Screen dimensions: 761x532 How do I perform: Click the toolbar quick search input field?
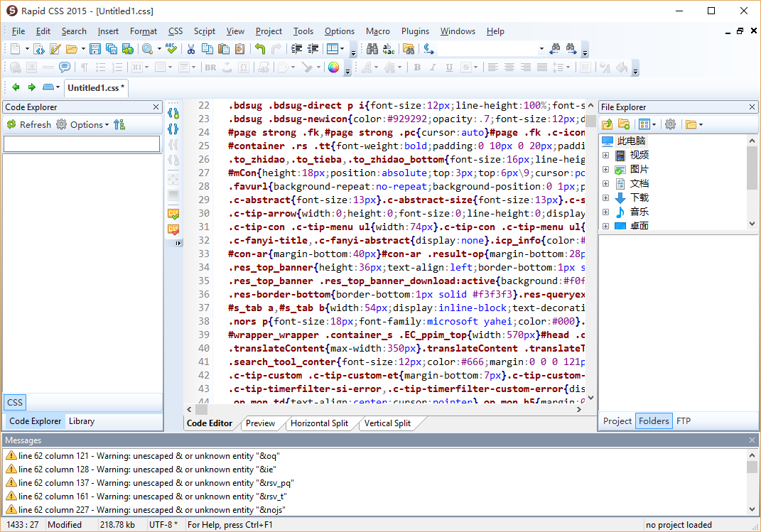tap(487, 48)
